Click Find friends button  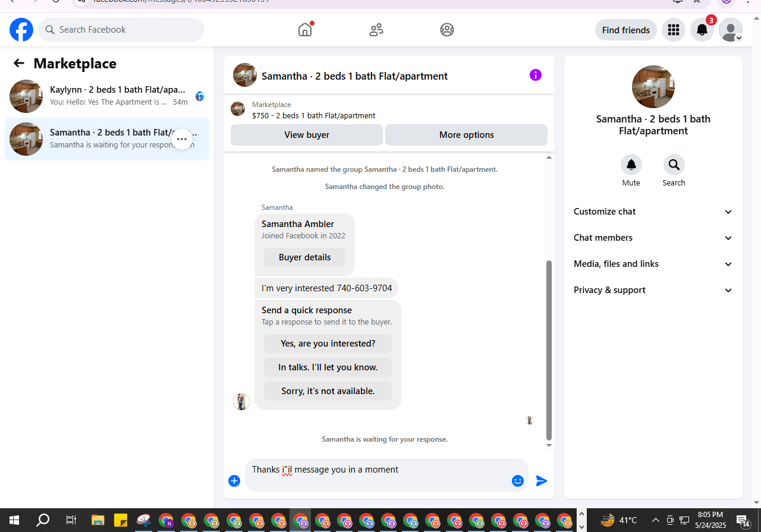(626, 30)
